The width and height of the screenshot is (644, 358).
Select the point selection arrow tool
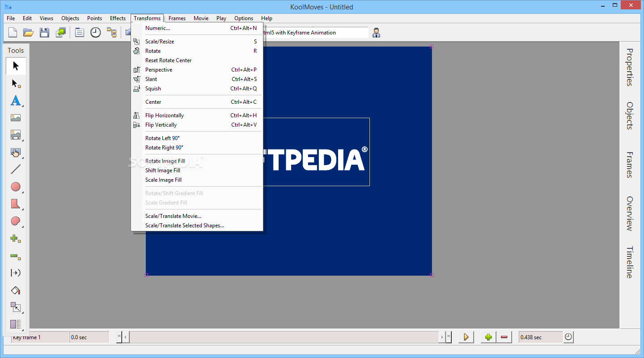coord(16,83)
